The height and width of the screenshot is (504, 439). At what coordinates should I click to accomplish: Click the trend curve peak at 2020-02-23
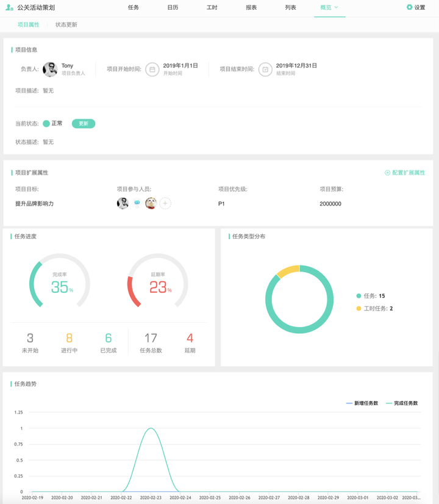point(151,428)
